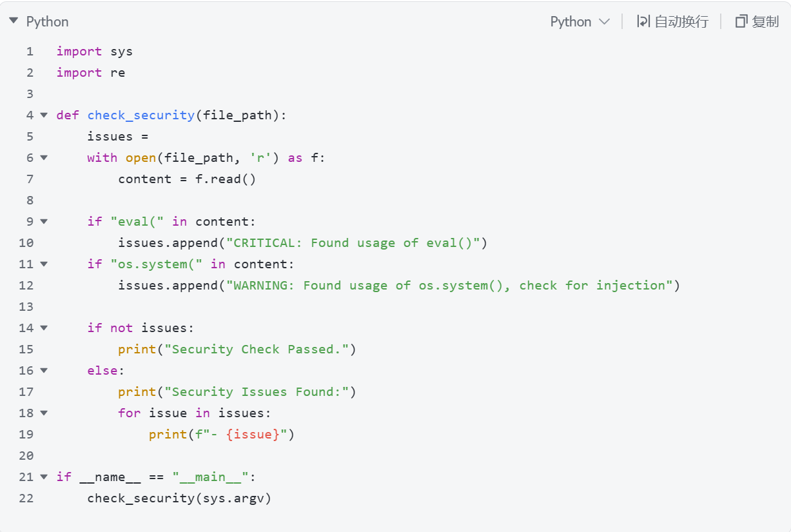791x532 pixels.
Task: Fold the 'if not issues' block
Action: click(44, 328)
